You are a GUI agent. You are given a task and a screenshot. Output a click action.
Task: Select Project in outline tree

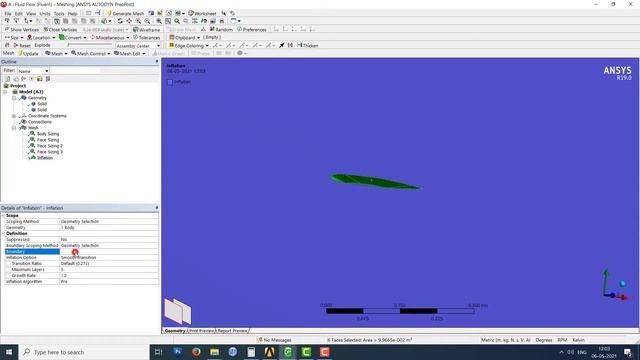click(x=18, y=86)
